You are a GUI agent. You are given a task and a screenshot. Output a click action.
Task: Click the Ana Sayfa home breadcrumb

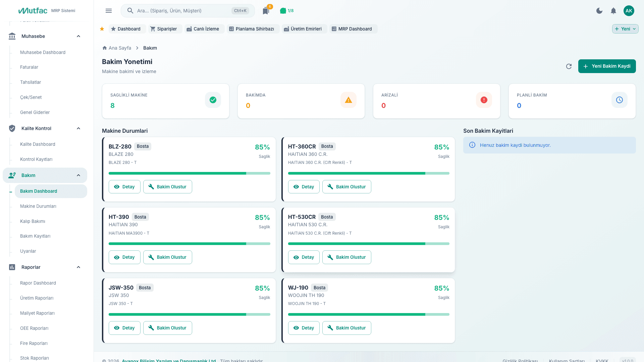[117, 48]
